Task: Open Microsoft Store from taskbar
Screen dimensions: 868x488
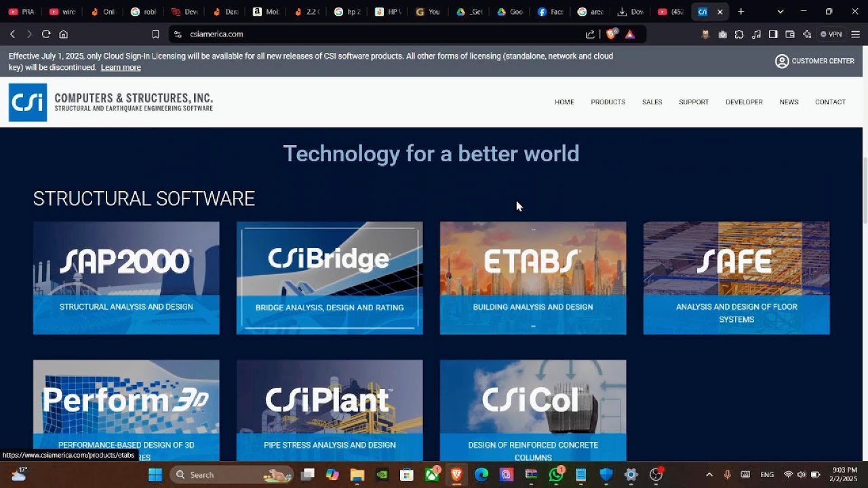Action: tap(407, 474)
